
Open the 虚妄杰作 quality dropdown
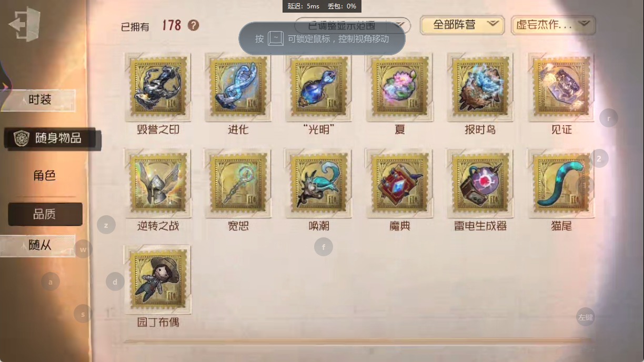point(553,25)
